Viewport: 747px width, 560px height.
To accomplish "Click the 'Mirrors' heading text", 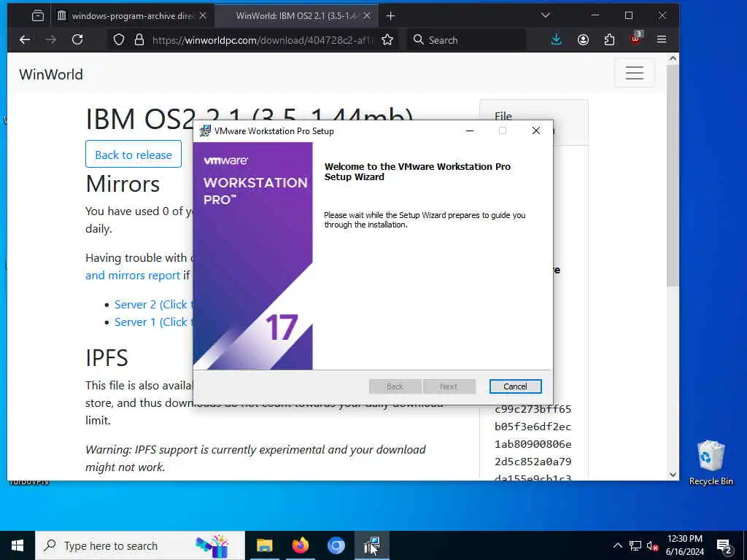I will click(x=123, y=184).
